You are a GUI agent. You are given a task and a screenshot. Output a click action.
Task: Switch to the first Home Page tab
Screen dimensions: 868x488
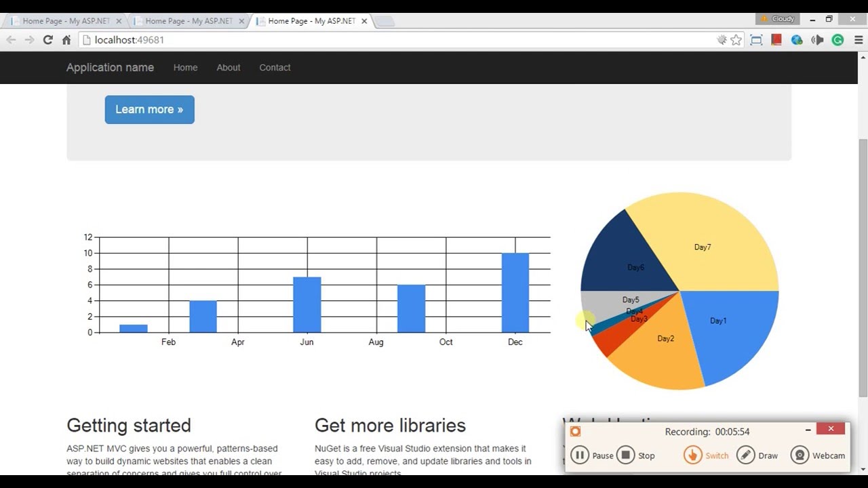click(64, 21)
